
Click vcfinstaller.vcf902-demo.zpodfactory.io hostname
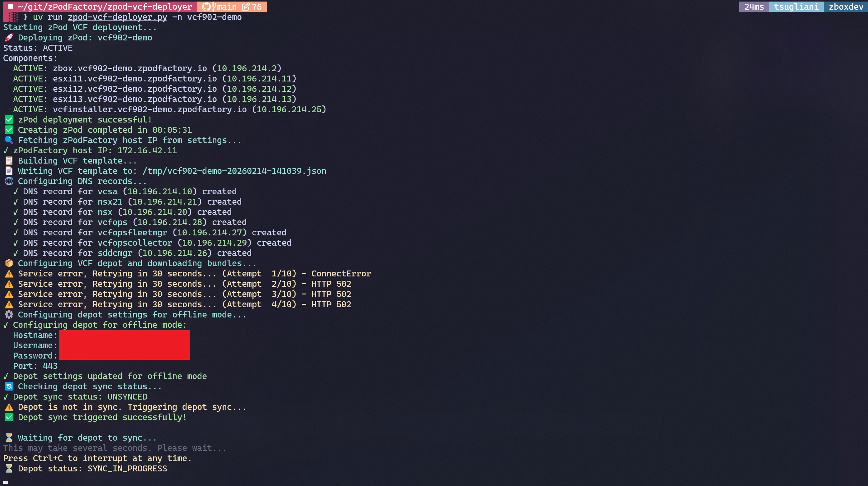(x=150, y=109)
